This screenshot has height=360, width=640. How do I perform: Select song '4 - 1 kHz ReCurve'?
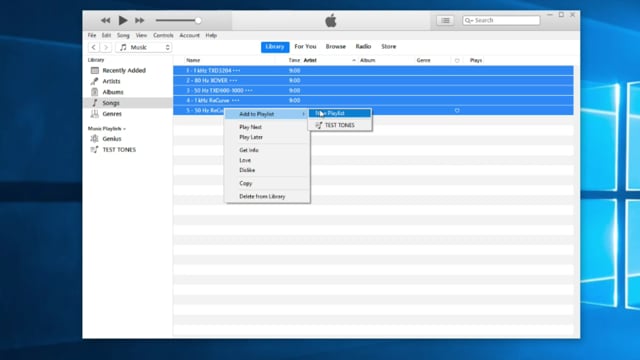tap(373, 100)
